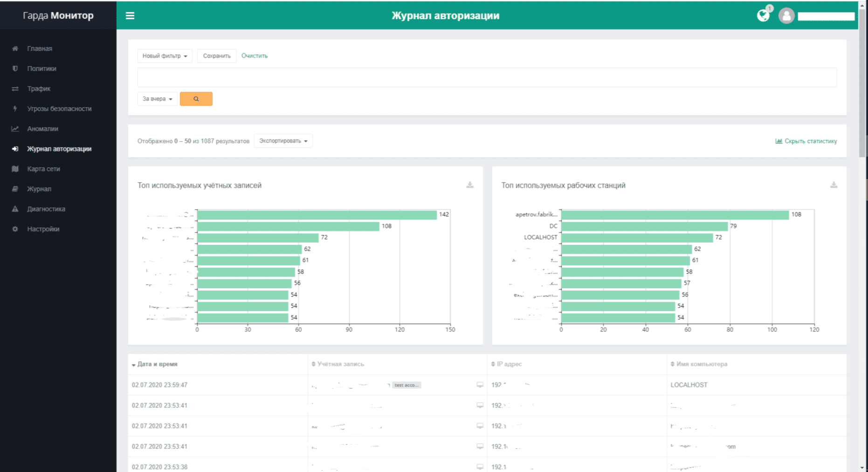Viewport: 868px width, 472px height.
Task: Click the orange search magnifier button
Action: click(x=196, y=99)
